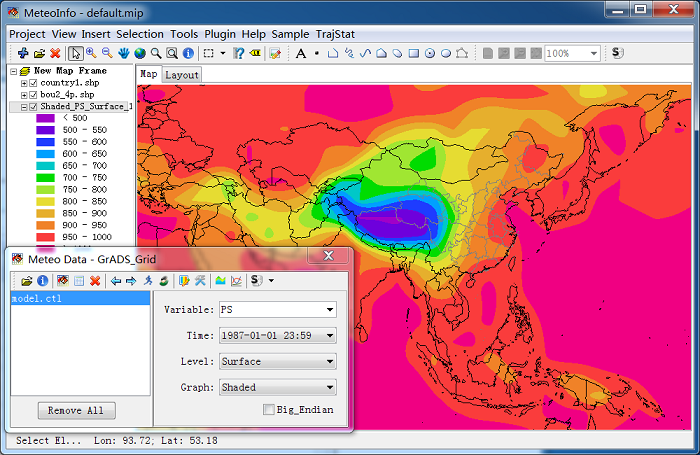
Task: Select the Pan hand tool
Action: tap(123, 53)
